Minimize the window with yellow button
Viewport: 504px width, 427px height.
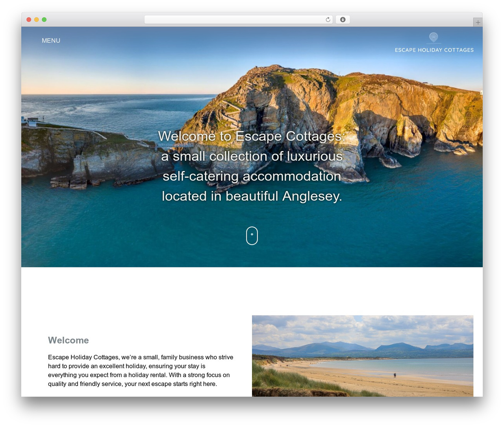coord(36,20)
